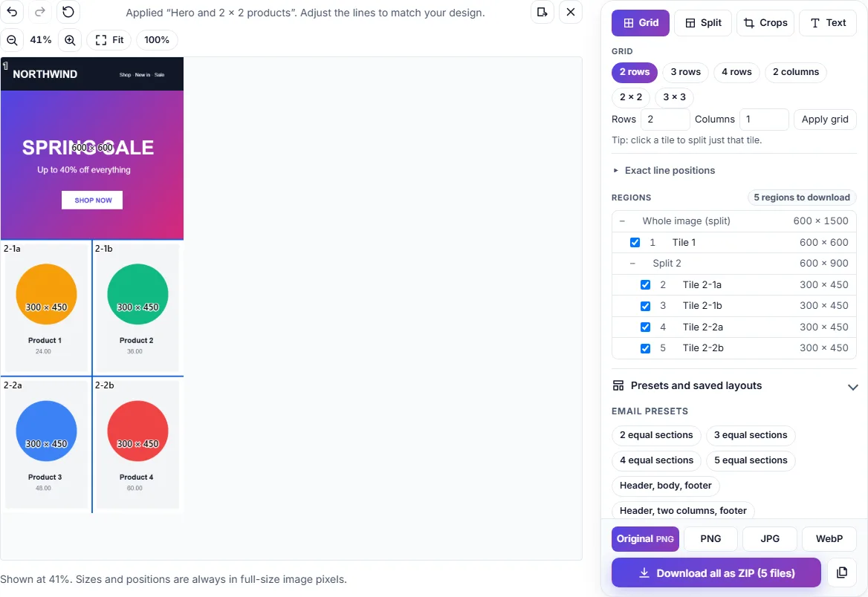Click the Rows number input field
The image size is (868, 597).
pos(665,119)
